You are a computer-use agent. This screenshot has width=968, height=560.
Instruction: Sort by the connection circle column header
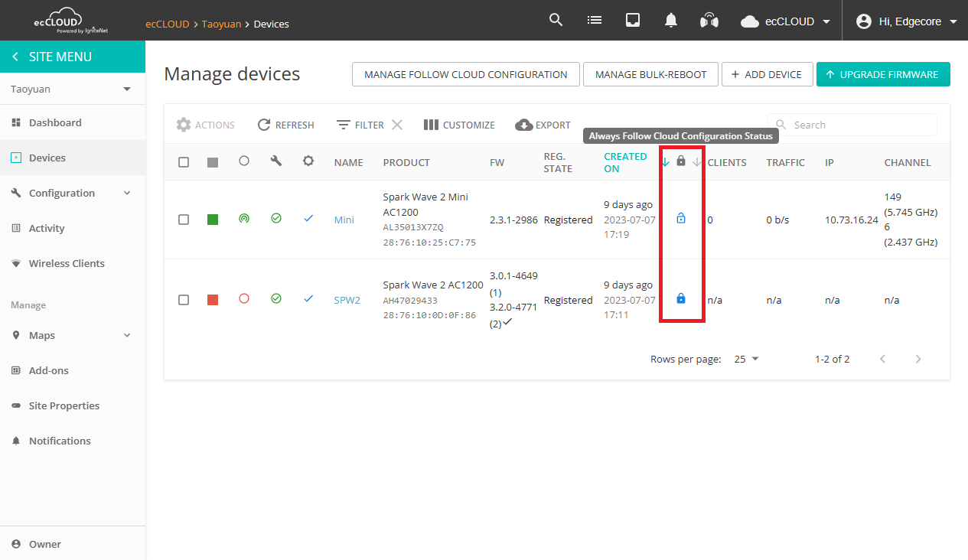(244, 161)
